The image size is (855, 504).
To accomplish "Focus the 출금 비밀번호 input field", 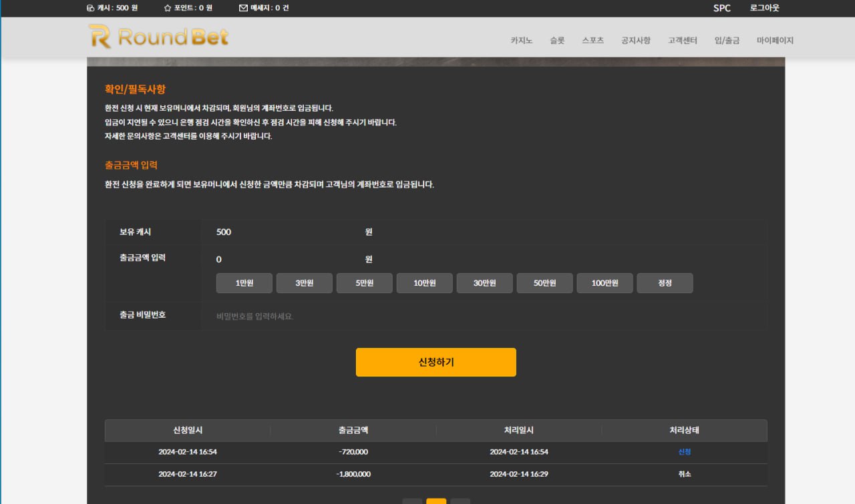I will click(484, 316).
